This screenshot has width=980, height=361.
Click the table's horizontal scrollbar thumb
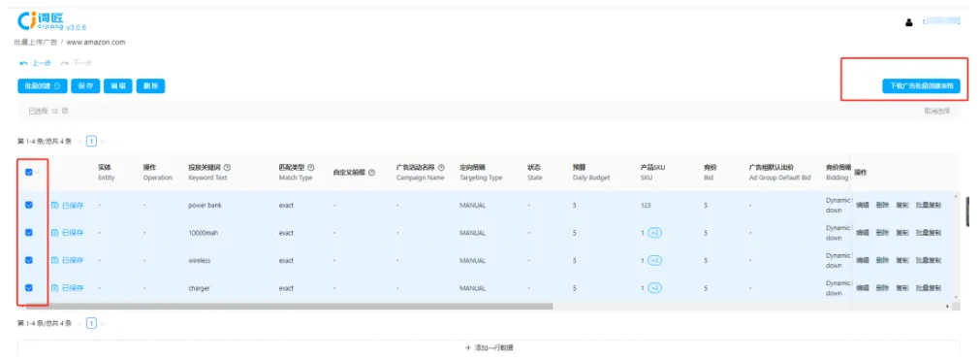pos(289,307)
